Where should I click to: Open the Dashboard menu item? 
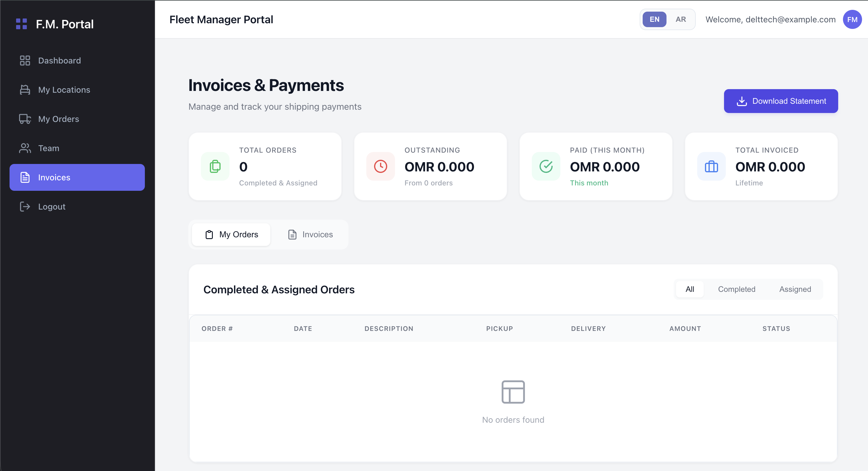click(x=77, y=61)
